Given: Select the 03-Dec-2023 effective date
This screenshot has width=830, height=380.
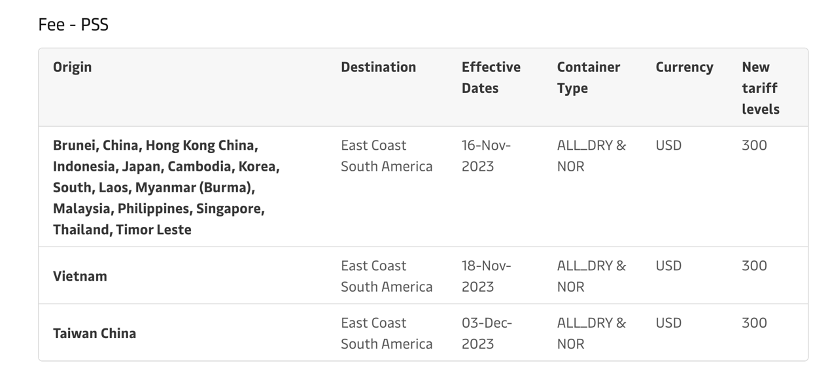Looking at the screenshot, I should point(486,333).
